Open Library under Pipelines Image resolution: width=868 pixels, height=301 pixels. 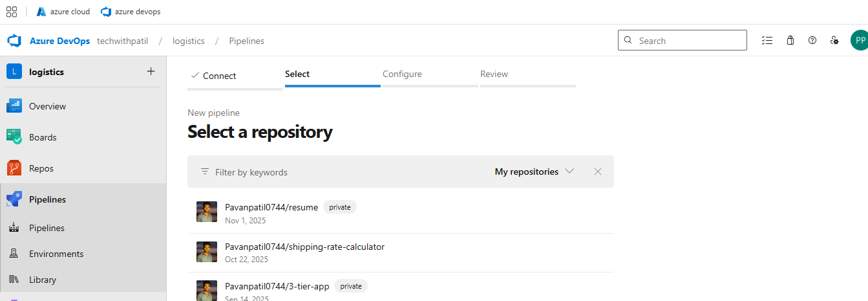pos(43,280)
